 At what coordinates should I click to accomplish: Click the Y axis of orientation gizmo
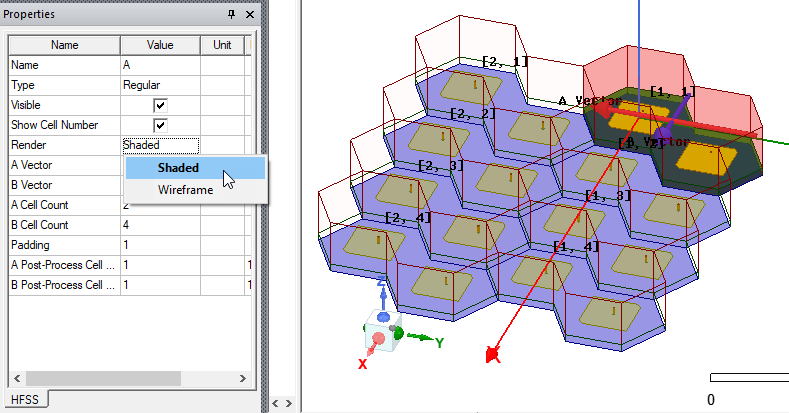click(x=426, y=340)
